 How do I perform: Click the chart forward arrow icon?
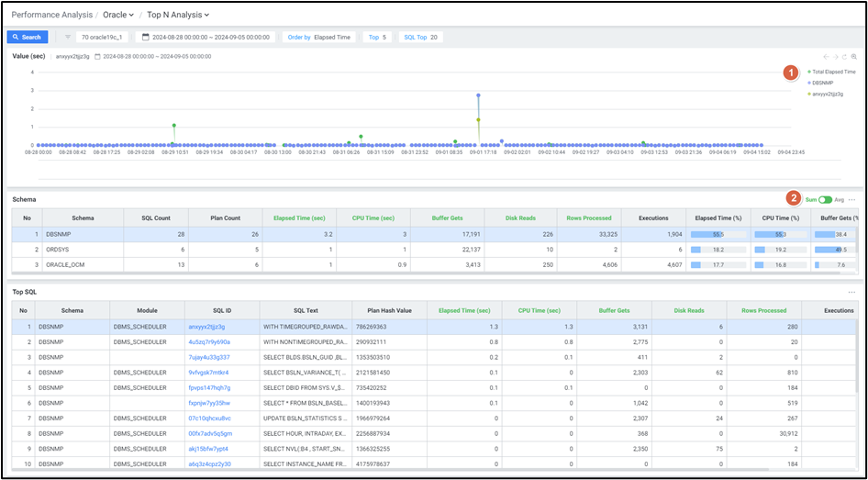click(x=836, y=57)
